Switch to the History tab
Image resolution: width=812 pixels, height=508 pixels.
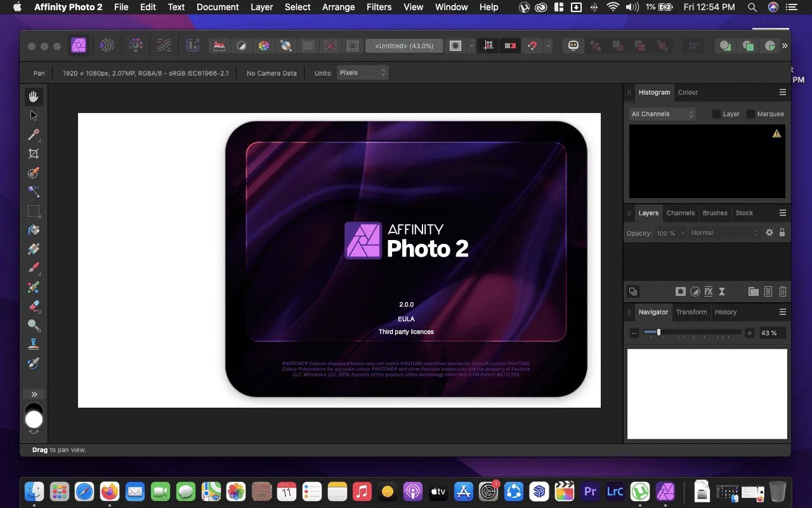click(726, 312)
